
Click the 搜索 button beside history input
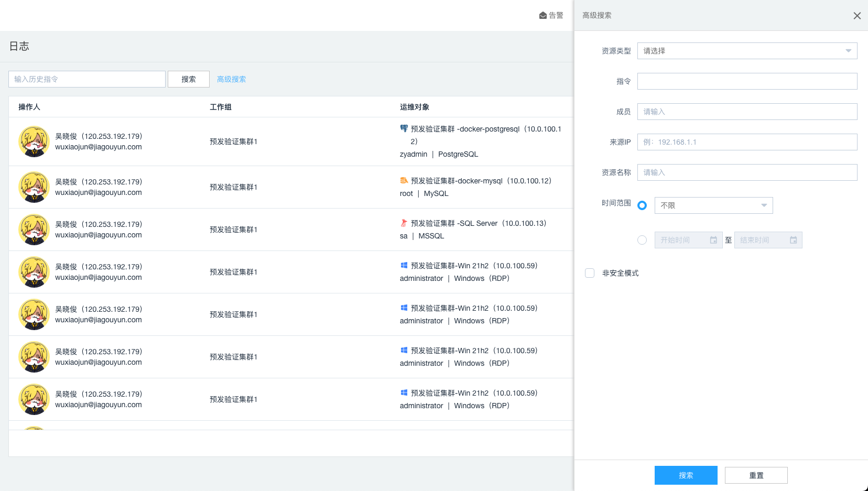[189, 79]
